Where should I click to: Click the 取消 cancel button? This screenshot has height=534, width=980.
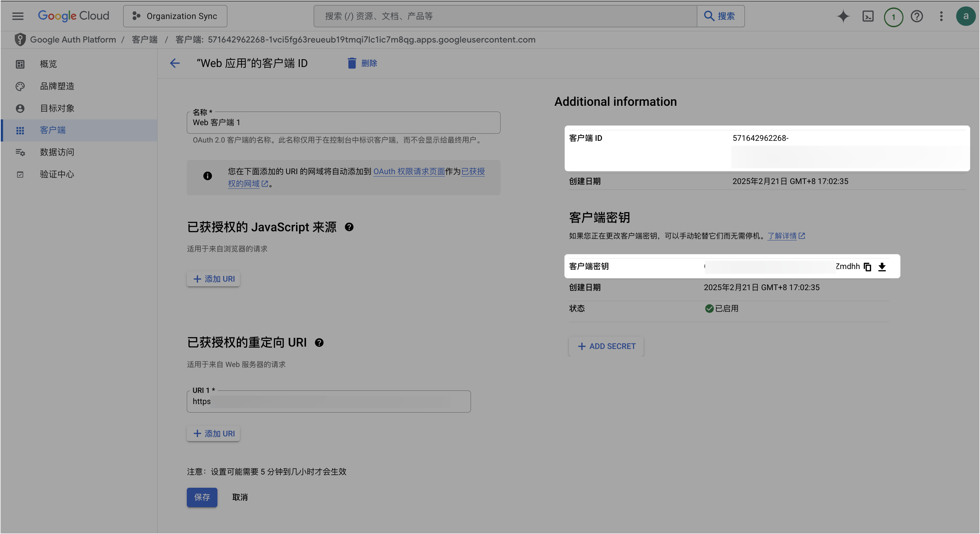pos(240,497)
